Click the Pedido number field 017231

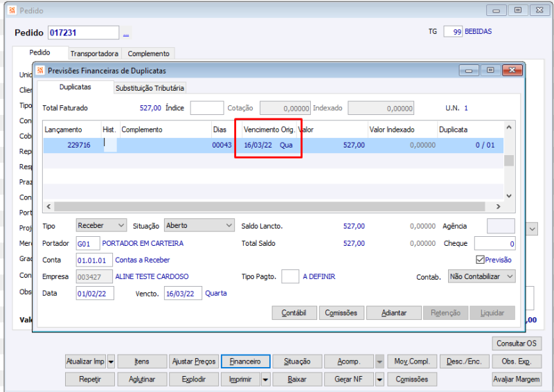point(83,33)
